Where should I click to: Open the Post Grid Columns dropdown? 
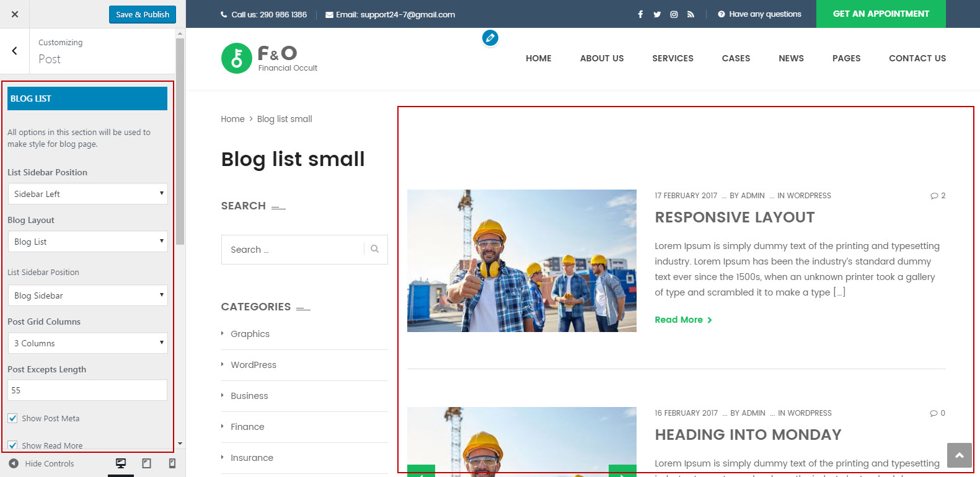[87, 343]
